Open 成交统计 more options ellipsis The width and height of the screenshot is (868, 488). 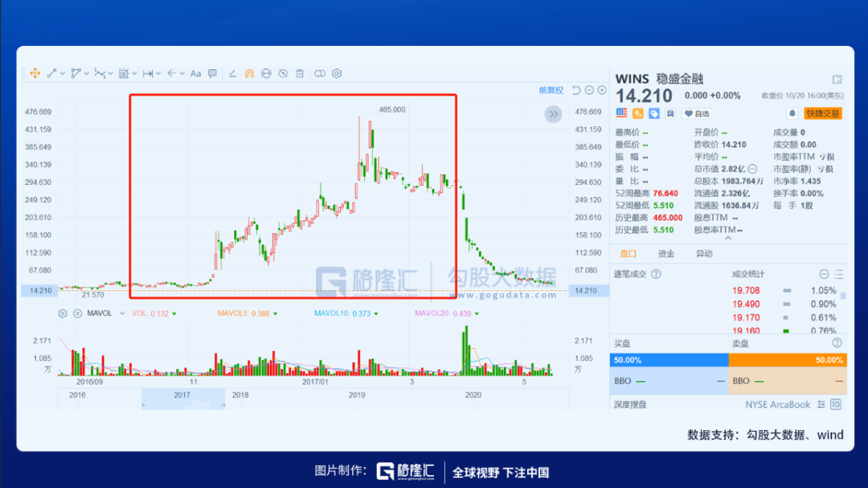pos(824,274)
